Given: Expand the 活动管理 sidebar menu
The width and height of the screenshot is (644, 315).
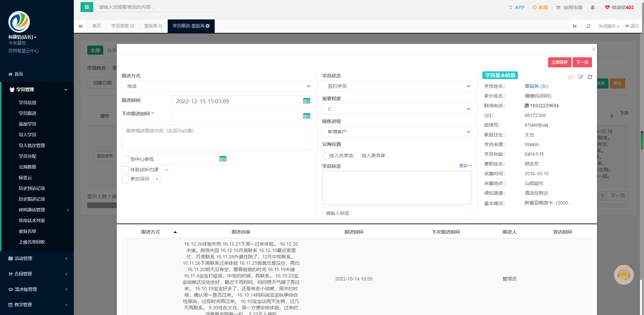Looking at the screenshot, I should click(x=37, y=258).
